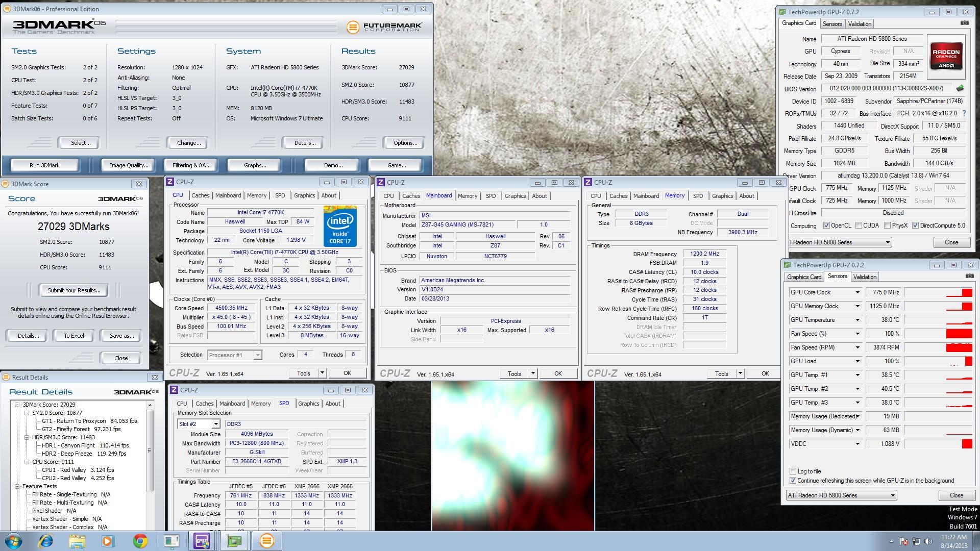Screen dimensions: 980x551
Task: Click the To Excel button
Action: [74, 336]
